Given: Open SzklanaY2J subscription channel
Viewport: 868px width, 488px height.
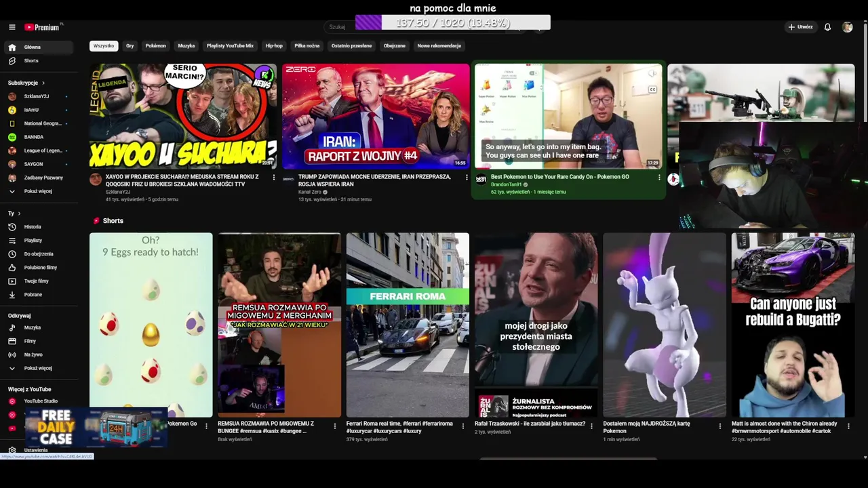Looking at the screenshot, I should 39,96.
